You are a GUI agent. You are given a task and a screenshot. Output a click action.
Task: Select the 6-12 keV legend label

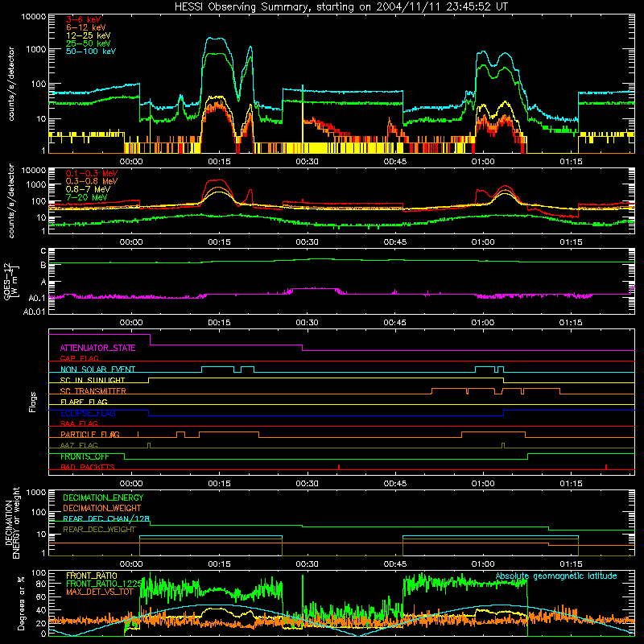click(x=86, y=27)
